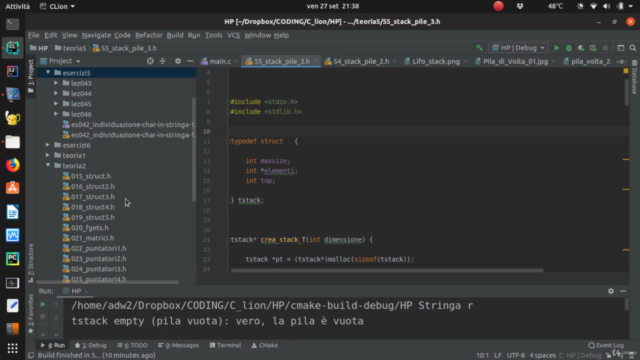Open the Search Everywhere magnifier icon
This screenshot has height=360, width=640.
(x=633, y=48)
